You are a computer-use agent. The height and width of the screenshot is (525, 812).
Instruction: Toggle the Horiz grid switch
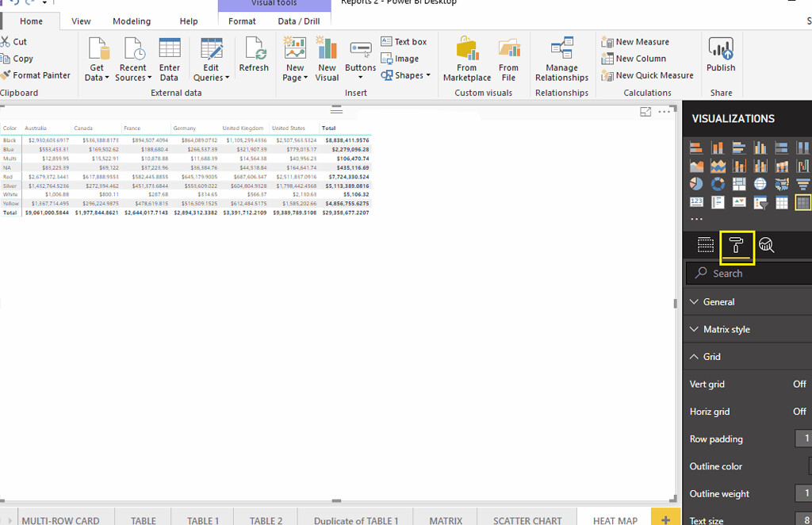(x=799, y=412)
